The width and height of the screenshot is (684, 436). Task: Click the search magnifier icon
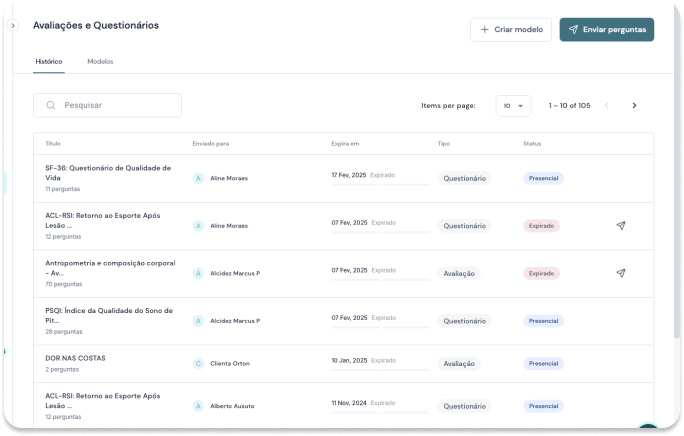tap(50, 105)
